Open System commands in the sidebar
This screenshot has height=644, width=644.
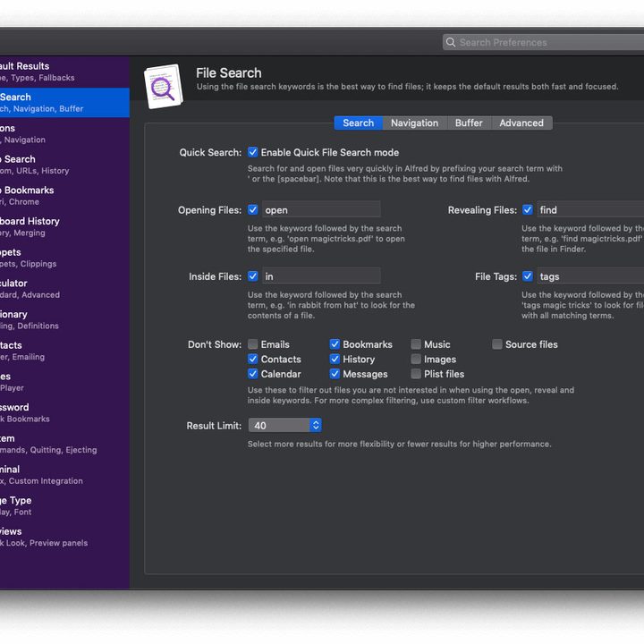[64, 444]
